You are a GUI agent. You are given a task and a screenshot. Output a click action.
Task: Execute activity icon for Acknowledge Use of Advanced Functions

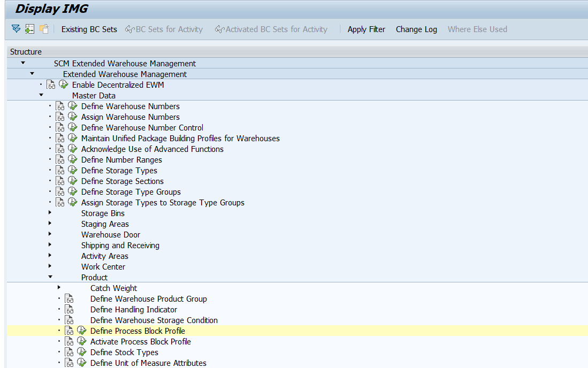pos(72,149)
